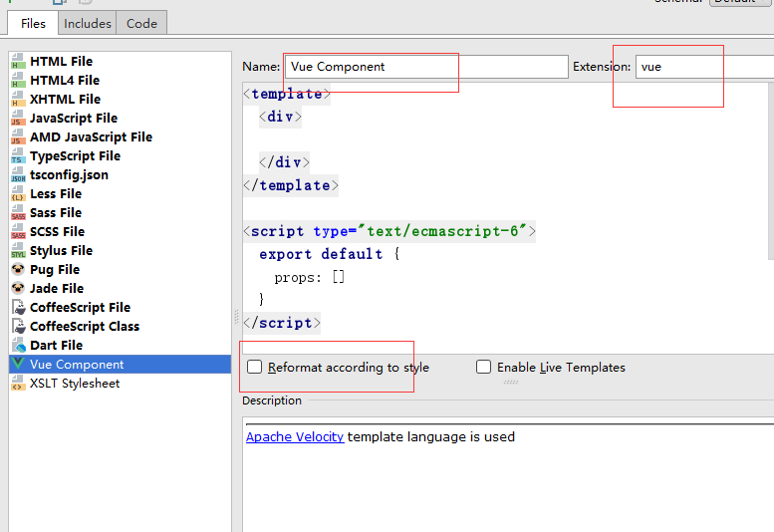This screenshot has width=774, height=532.
Task: Click the tsconfig.json JSON icon
Action: [x=18, y=174]
